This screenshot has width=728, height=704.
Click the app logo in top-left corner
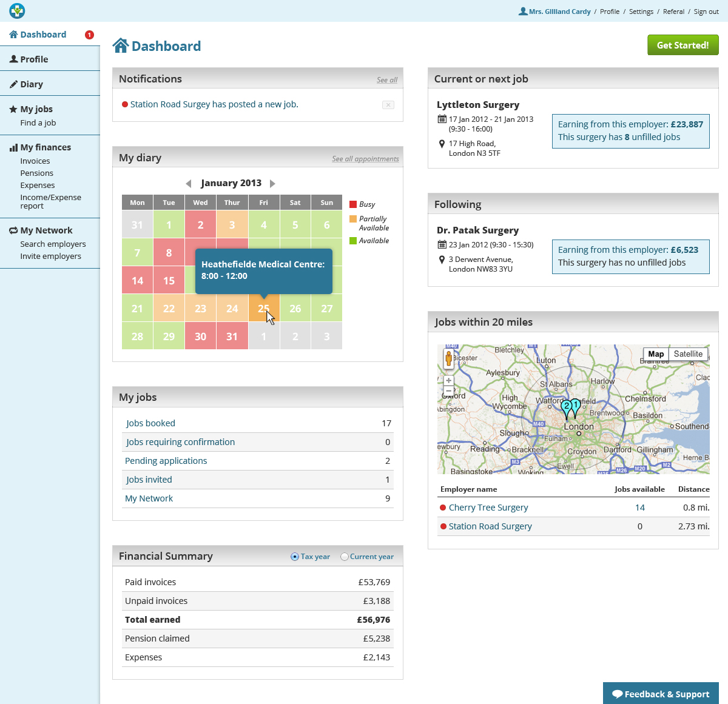click(x=17, y=11)
